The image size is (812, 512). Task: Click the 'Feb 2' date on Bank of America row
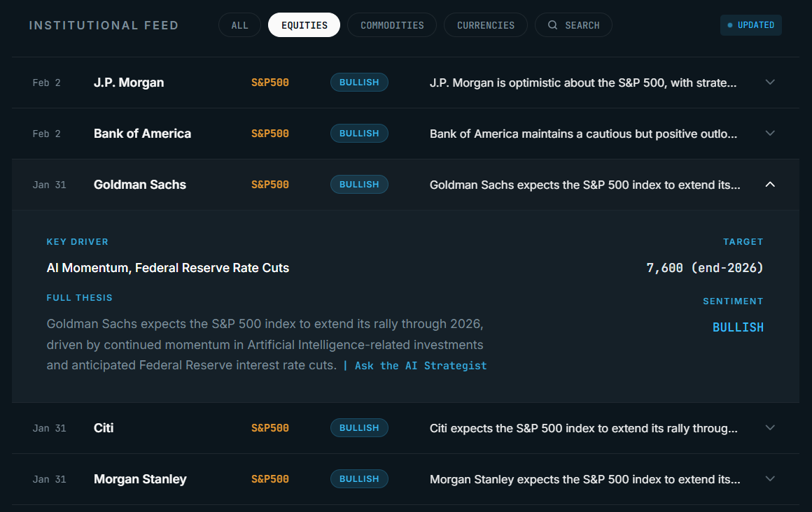pos(47,134)
